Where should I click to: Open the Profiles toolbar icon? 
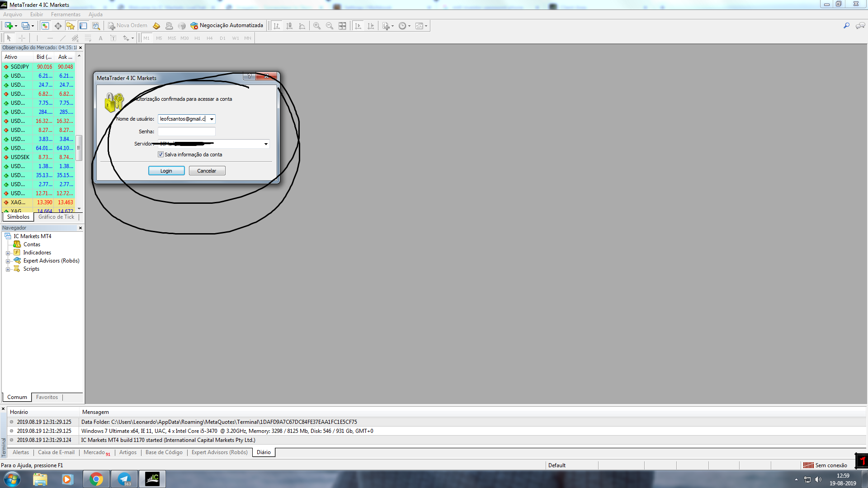26,26
